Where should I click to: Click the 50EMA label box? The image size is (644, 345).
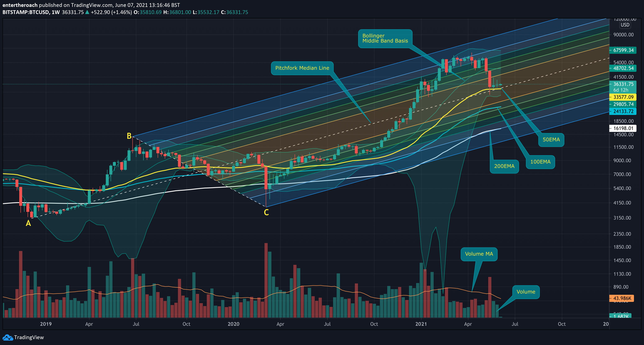pyautogui.click(x=551, y=140)
